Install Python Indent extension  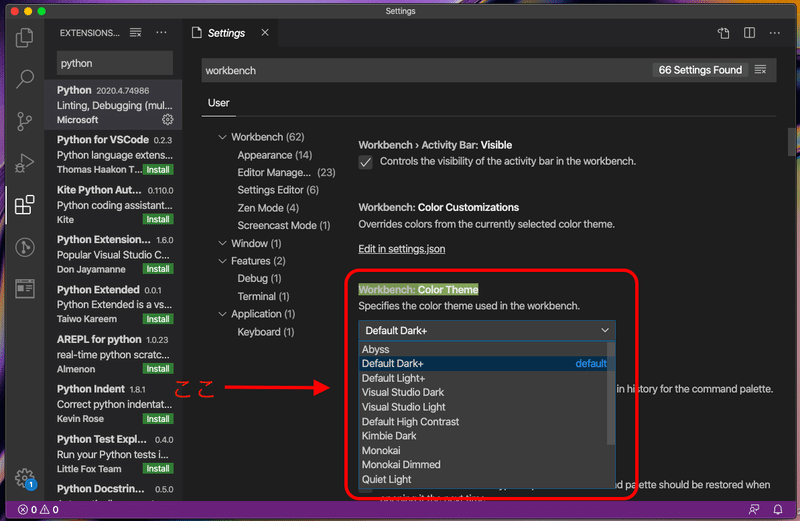[x=158, y=418]
